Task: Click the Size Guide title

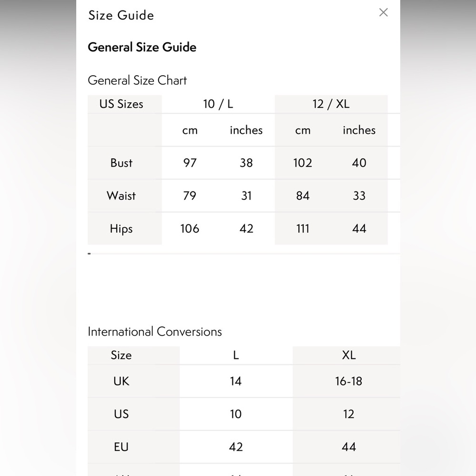Action: click(121, 15)
